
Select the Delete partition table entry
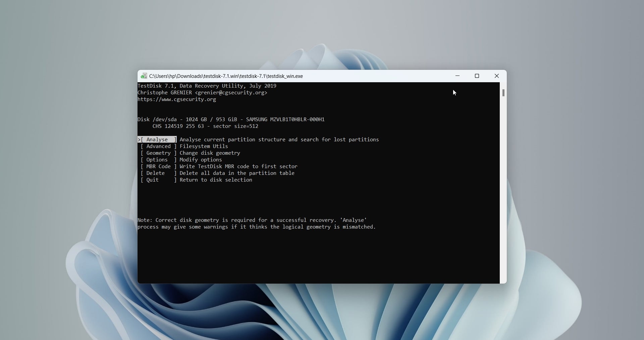pos(156,173)
